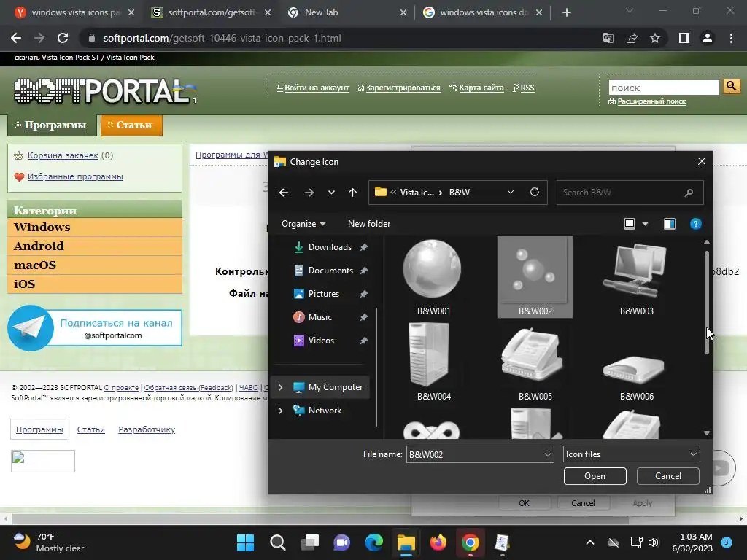
Task: Click Карта сайта link
Action: point(481,87)
